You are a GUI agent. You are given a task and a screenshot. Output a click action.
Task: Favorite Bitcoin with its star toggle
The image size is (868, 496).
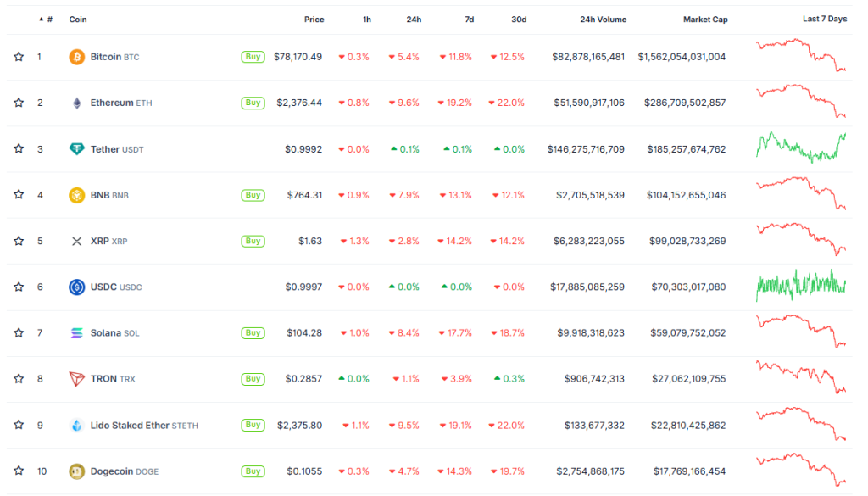(19, 57)
